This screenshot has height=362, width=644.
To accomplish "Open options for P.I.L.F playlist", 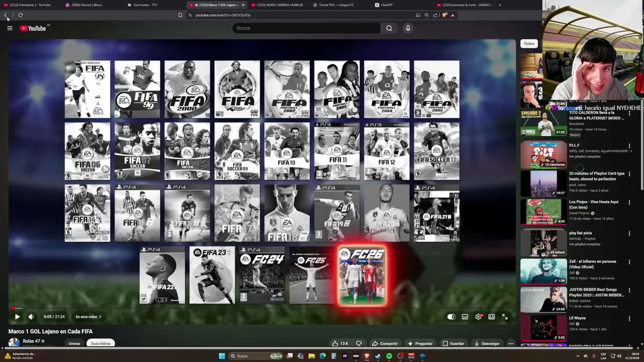I will pyautogui.click(x=629, y=145).
